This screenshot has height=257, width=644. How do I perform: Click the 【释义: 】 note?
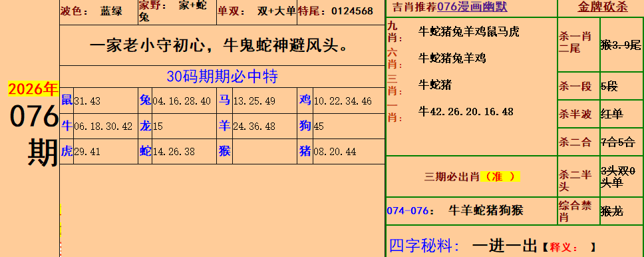point(569,247)
